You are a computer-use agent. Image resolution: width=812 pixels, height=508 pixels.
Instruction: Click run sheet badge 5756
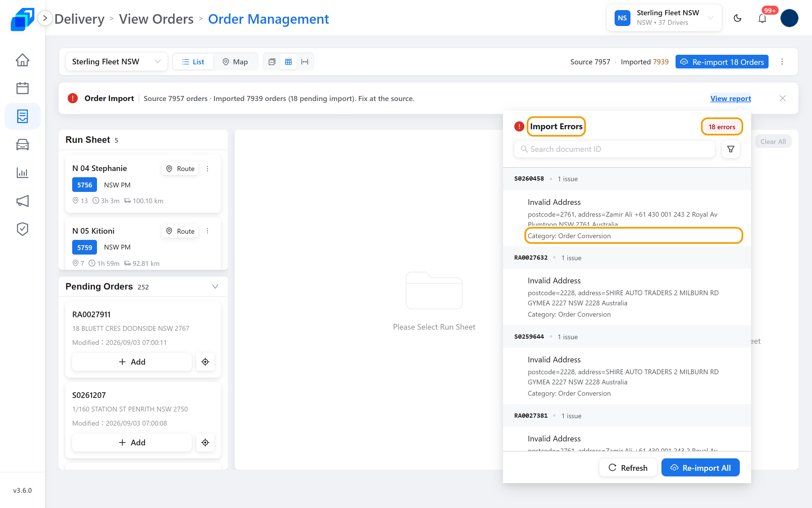(85, 185)
